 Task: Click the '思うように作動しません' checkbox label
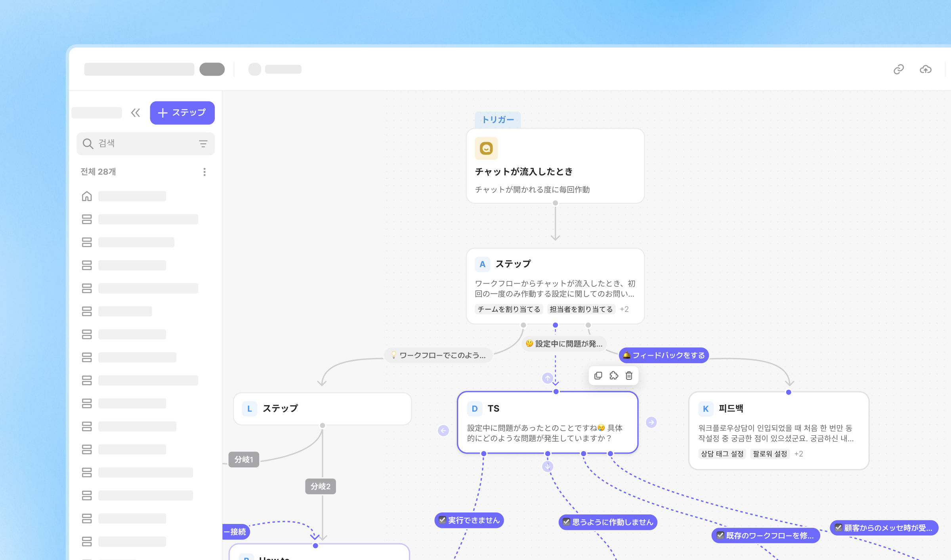608,522
